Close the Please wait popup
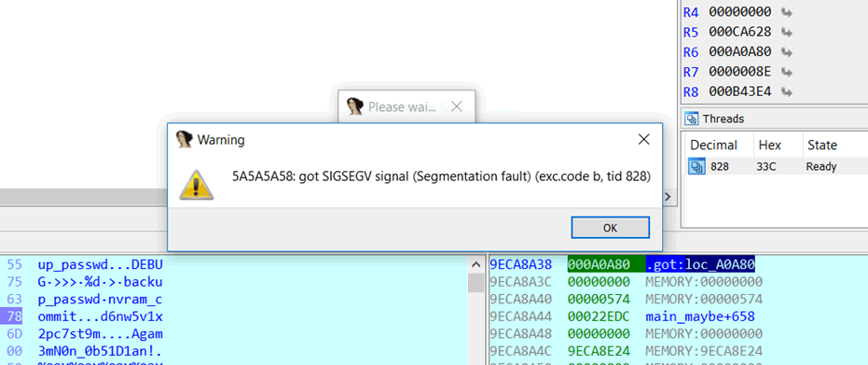Viewport: 868px width, 365px height. [457, 106]
